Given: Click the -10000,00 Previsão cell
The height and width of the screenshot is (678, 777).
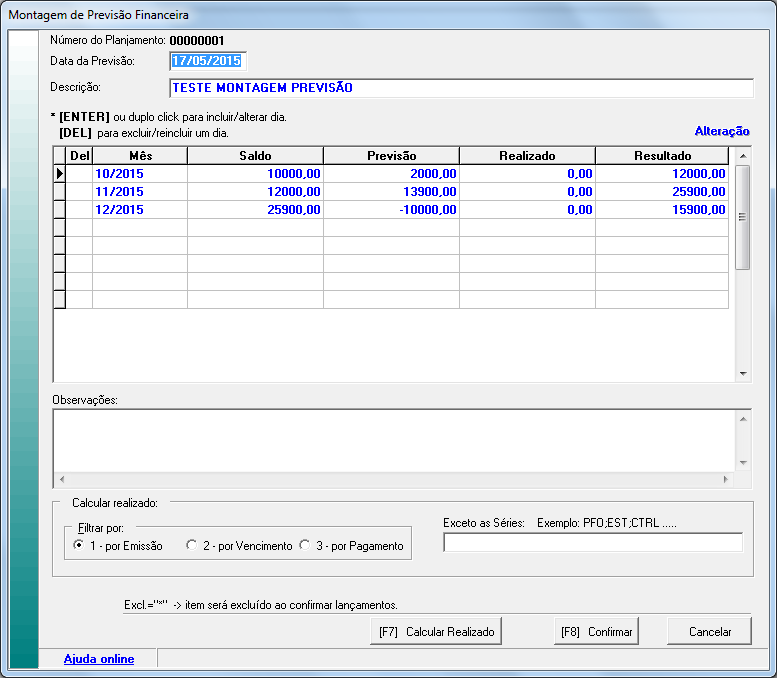Looking at the screenshot, I should [391, 210].
